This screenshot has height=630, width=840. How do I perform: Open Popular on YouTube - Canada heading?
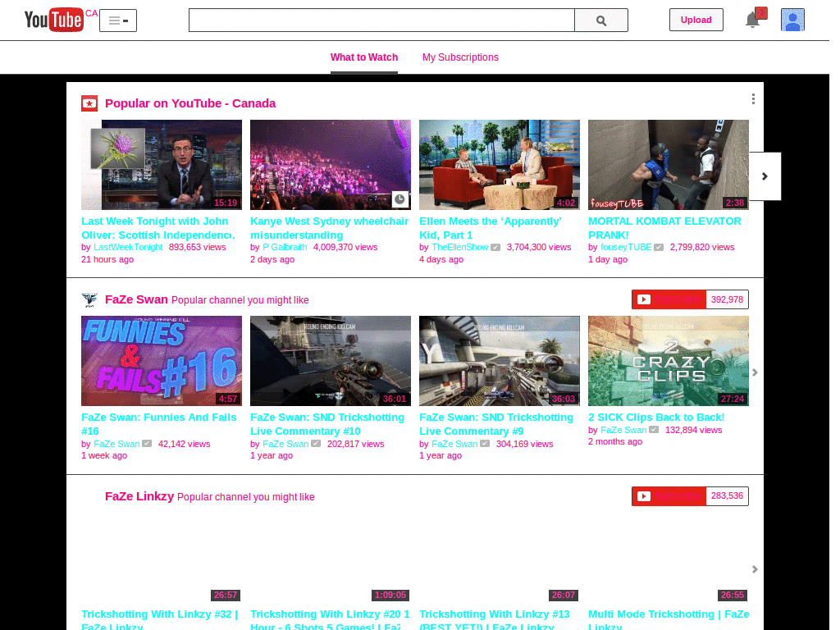point(190,103)
